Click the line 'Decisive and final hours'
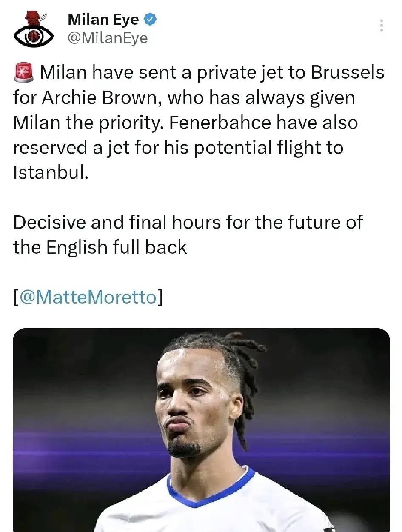Screen dimensions: 402x532 (188, 222)
